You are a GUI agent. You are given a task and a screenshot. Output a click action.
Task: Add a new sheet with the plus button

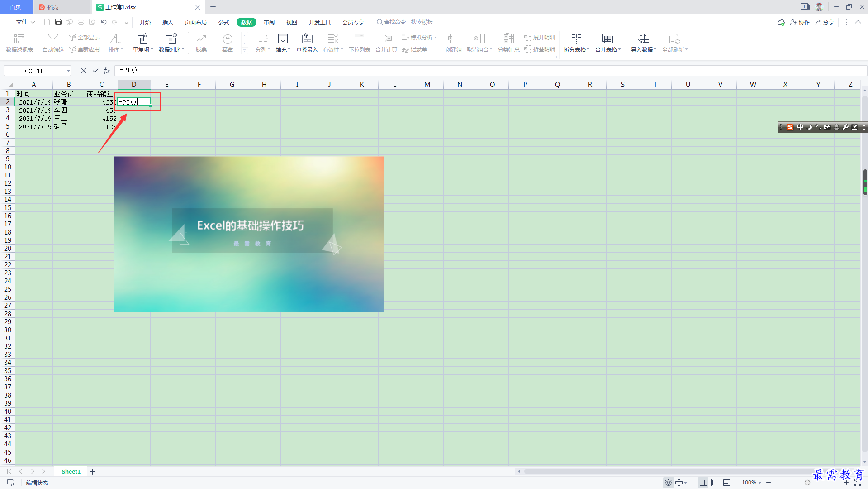[93, 471]
